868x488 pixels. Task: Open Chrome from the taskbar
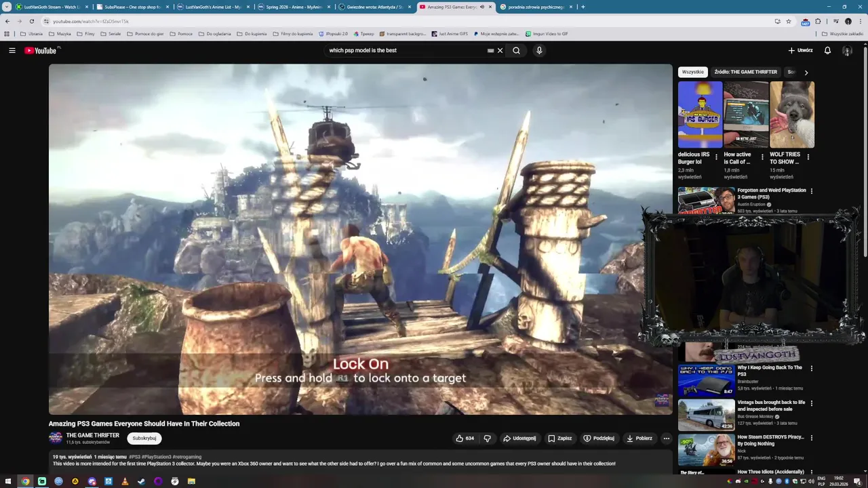[25, 481]
